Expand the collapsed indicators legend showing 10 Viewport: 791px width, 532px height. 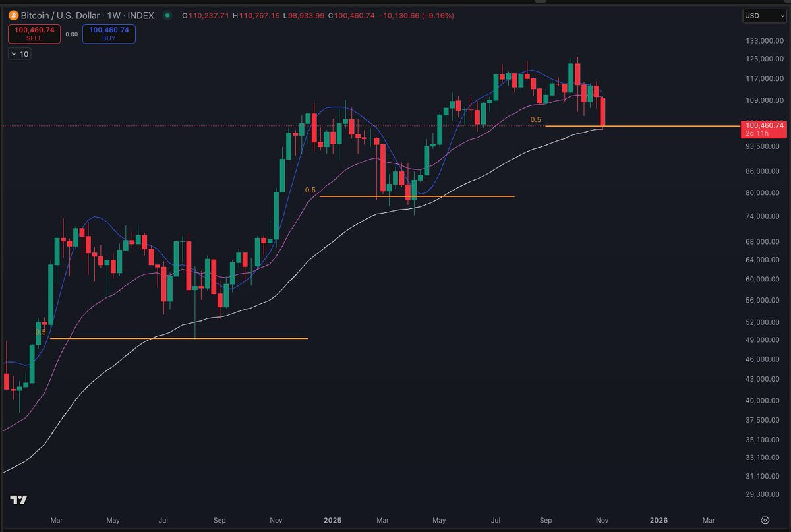pyautogui.click(x=20, y=54)
